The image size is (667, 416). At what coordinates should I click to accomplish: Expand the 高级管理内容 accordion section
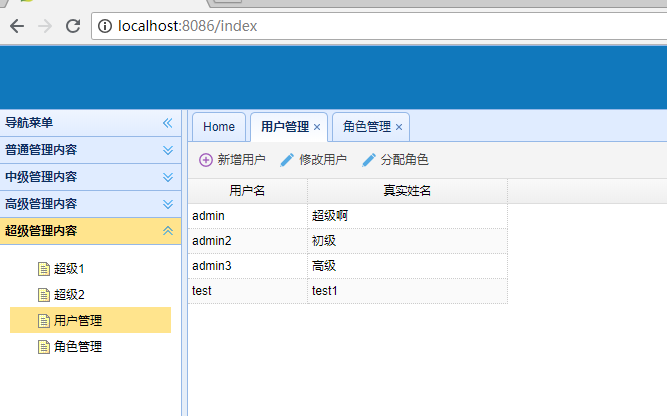click(x=168, y=204)
